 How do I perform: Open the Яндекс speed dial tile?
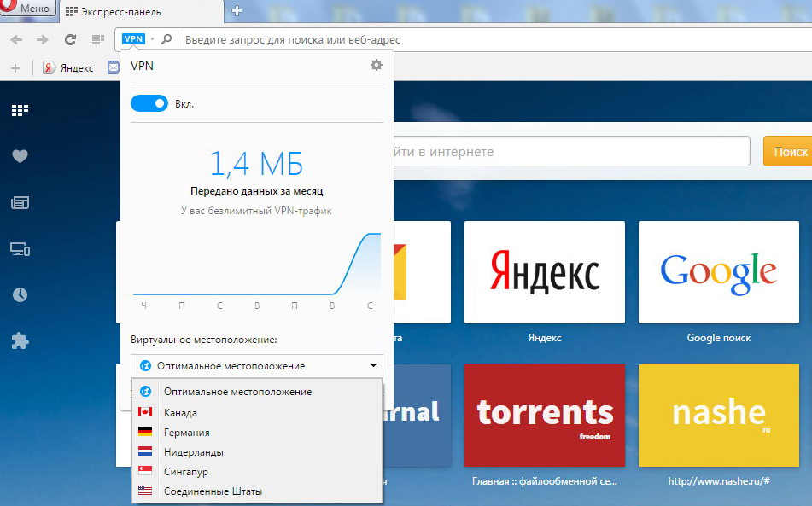point(545,272)
